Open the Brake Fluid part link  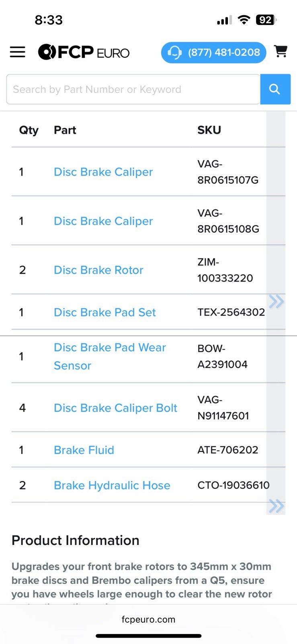(84, 450)
